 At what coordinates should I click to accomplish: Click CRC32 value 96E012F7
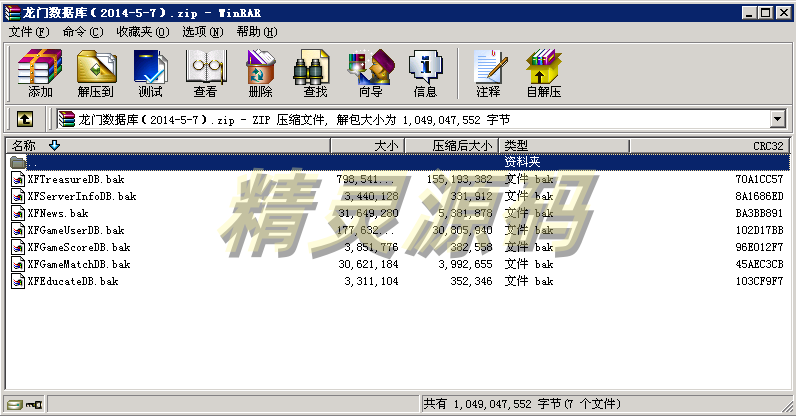coord(759,247)
